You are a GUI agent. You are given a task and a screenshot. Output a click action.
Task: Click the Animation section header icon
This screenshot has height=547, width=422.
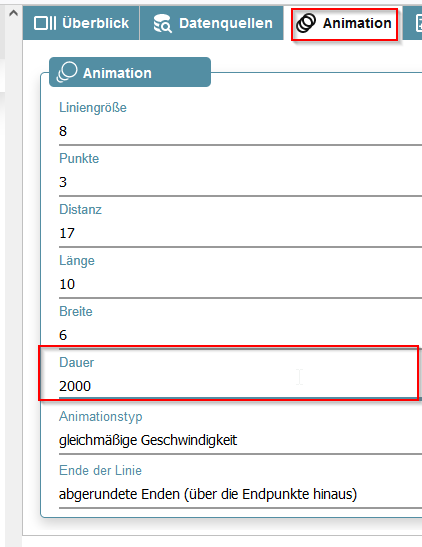(x=67, y=72)
